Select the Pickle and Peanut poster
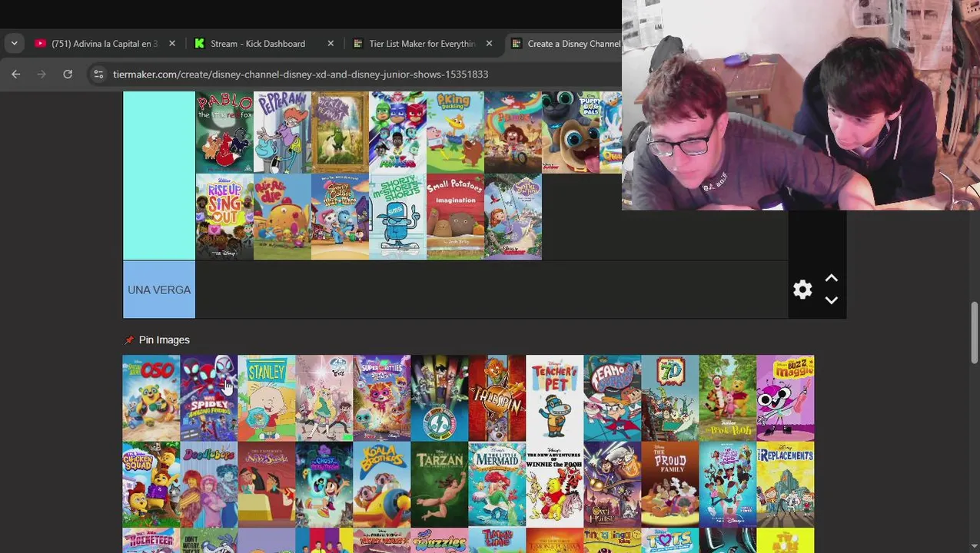Viewport: 980px width, 553px height. pyautogui.click(x=340, y=132)
